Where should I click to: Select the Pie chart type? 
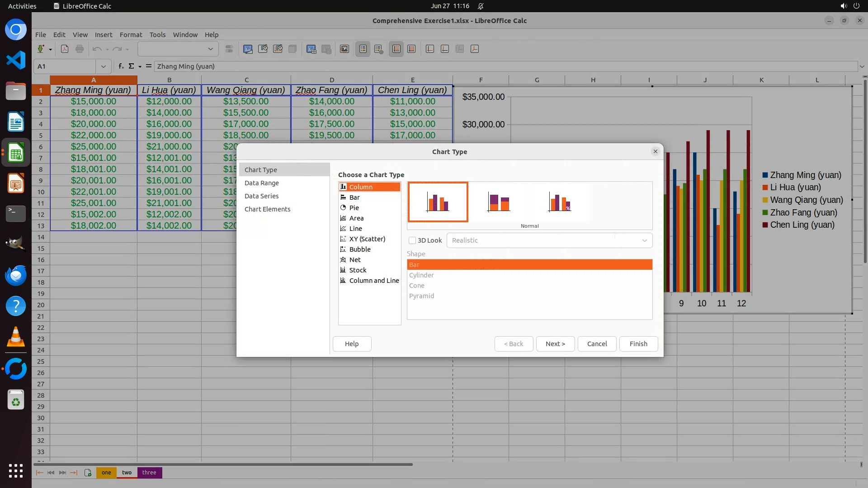(354, 208)
